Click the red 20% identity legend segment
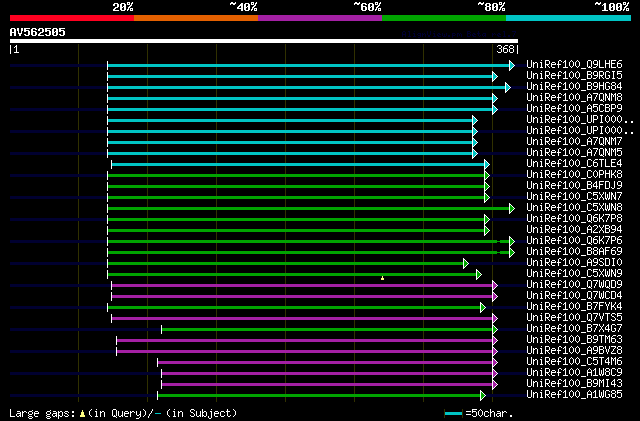The width and height of the screenshot is (640, 421). (x=72, y=18)
